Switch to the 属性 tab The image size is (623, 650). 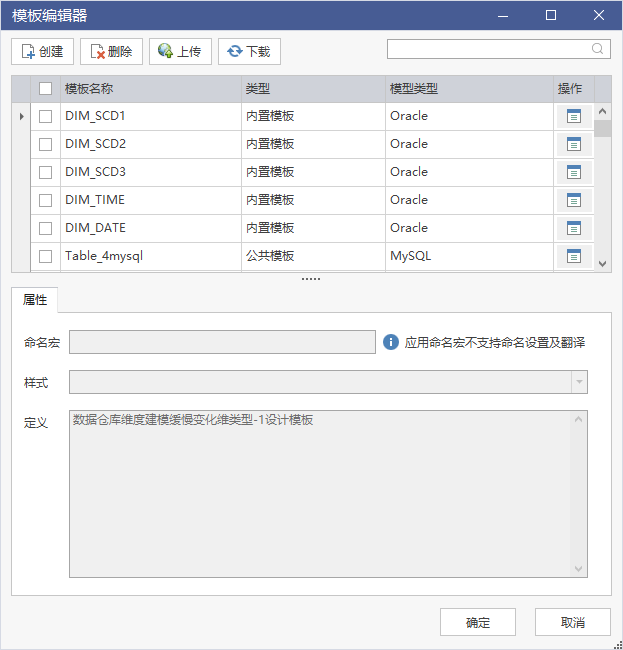(35, 300)
